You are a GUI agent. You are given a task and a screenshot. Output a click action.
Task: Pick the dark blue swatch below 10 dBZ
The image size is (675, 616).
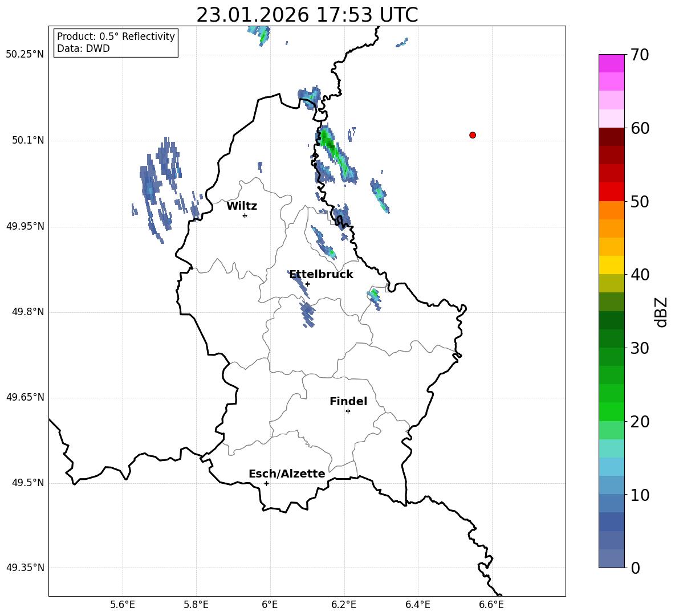tap(611, 521)
